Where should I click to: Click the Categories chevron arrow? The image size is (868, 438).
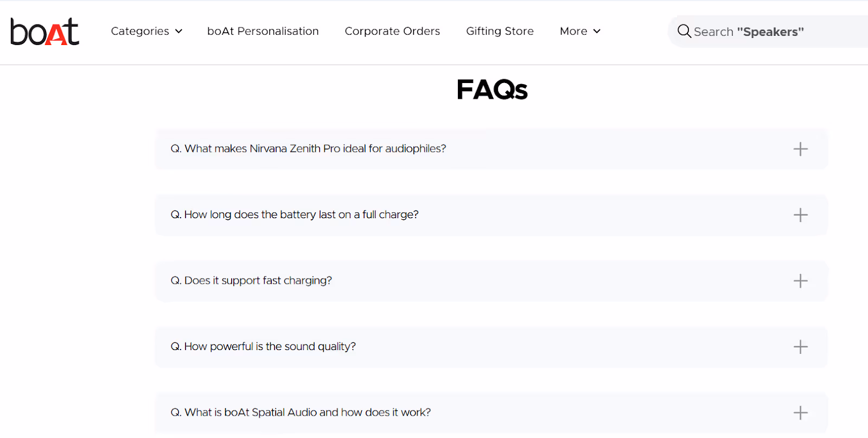click(179, 31)
